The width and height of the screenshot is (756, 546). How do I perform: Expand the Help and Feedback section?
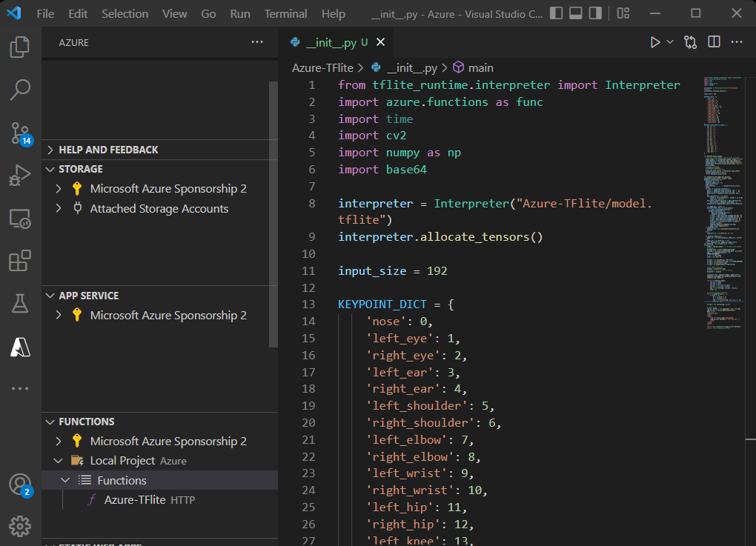(x=108, y=150)
